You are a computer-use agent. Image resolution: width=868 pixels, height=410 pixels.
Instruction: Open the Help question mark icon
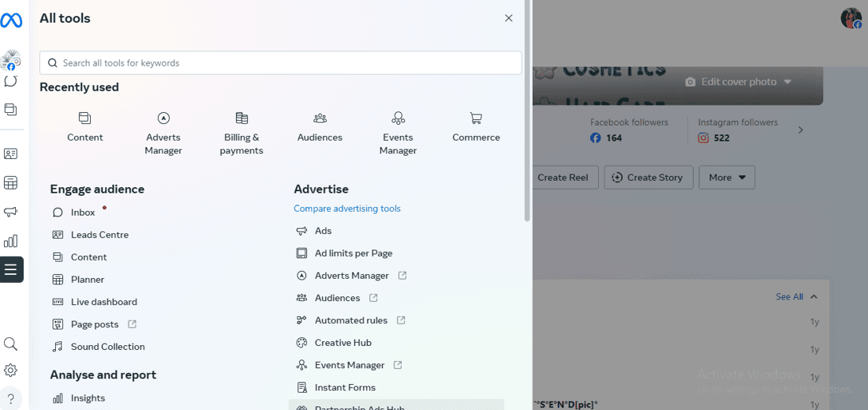[10, 398]
